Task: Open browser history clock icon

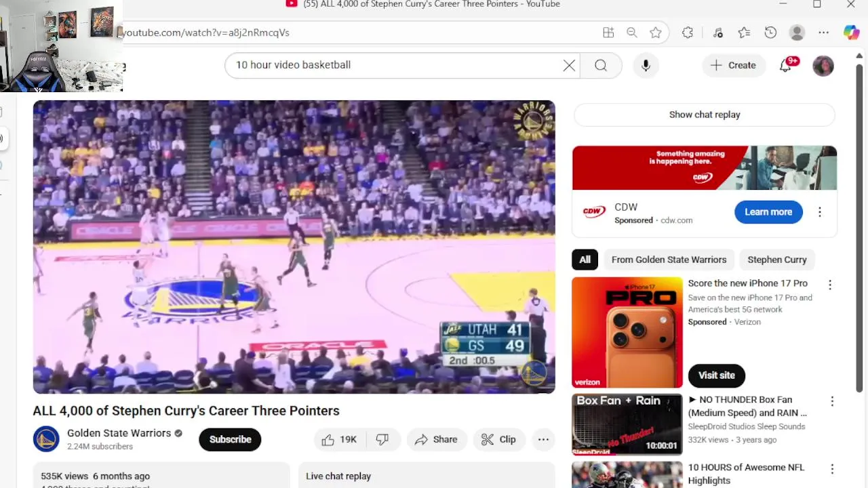Action: click(770, 33)
